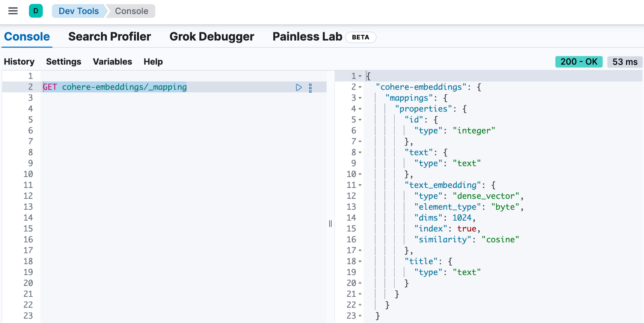This screenshot has width=644, height=323.
Task: Click the "similarity" key in output
Action: click(443, 239)
